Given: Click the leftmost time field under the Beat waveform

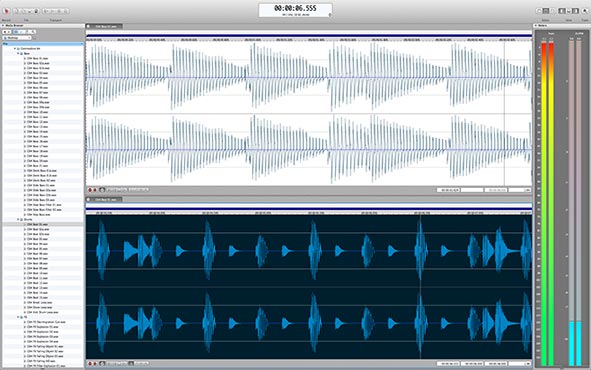Looking at the screenshot, I should 448,364.
